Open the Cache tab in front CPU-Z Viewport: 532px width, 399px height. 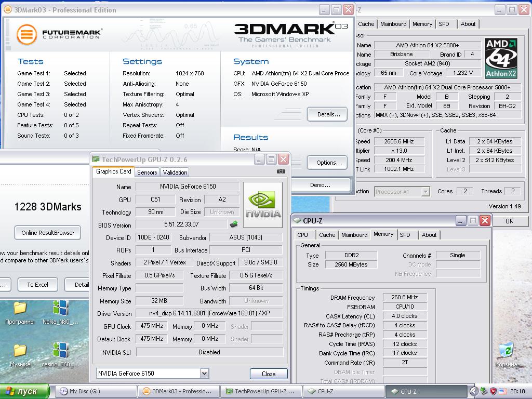coord(327,235)
